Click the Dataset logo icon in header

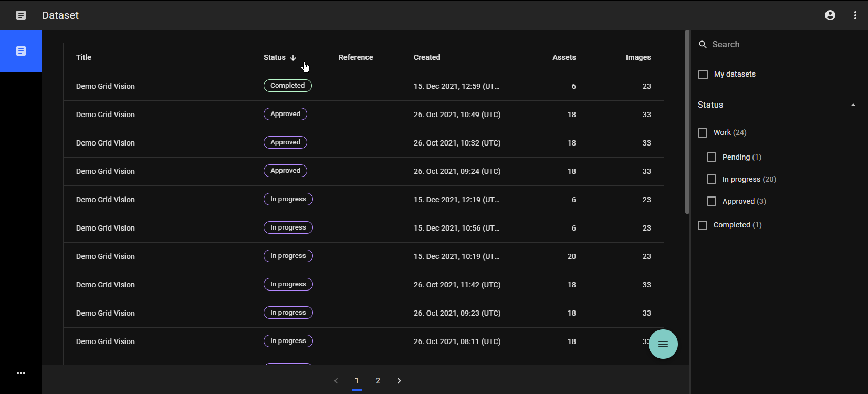(x=21, y=15)
